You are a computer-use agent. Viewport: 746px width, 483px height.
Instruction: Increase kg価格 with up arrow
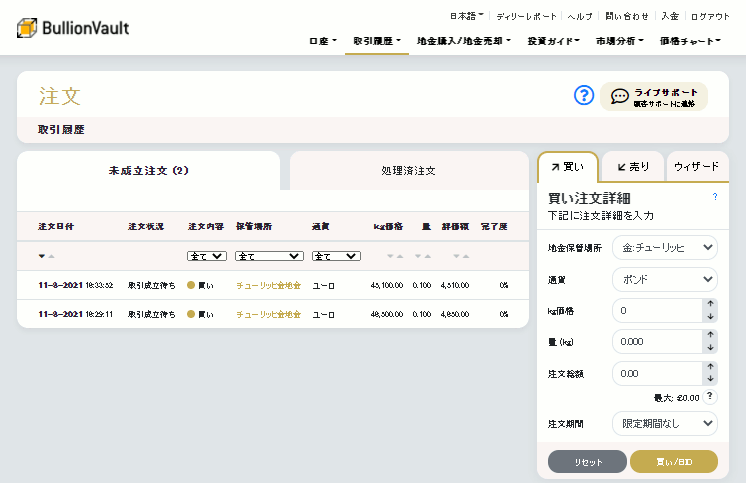tap(710, 304)
